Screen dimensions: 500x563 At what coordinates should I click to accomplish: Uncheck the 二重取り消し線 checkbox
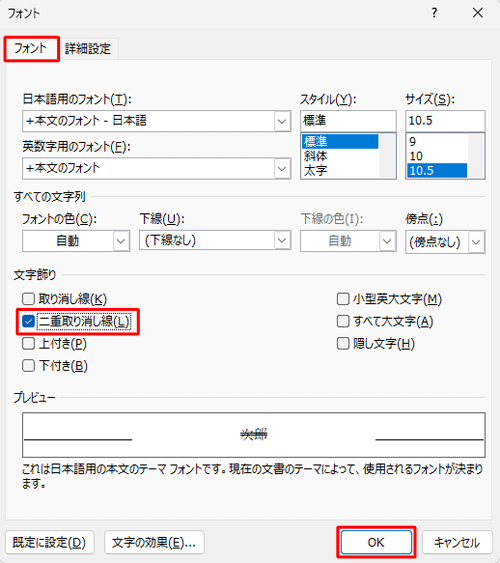pyautogui.click(x=28, y=321)
